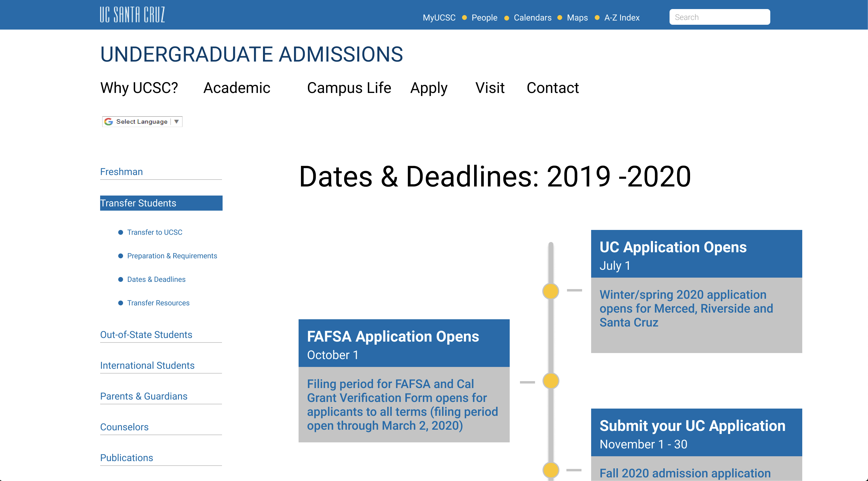The height and width of the screenshot is (481, 868).
Task: Open Preparation & Requirements sub-link
Action: click(x=172, y=256)
